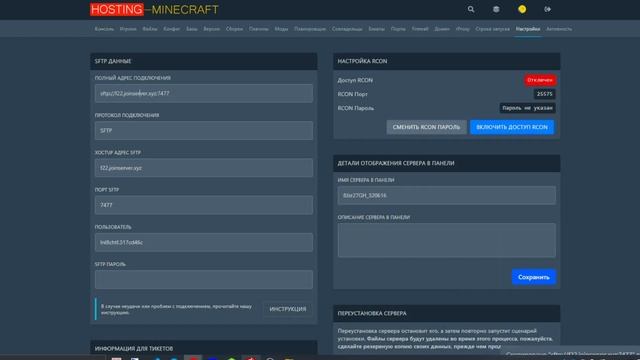Click the SFTP host address field
The image size is (640, 360).
[x=204, y=168]
